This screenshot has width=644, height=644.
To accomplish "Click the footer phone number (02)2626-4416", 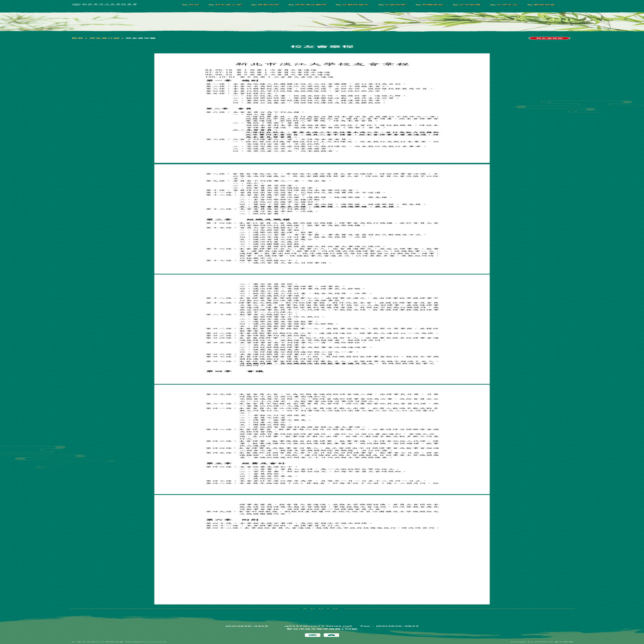I will click(247, 626).
